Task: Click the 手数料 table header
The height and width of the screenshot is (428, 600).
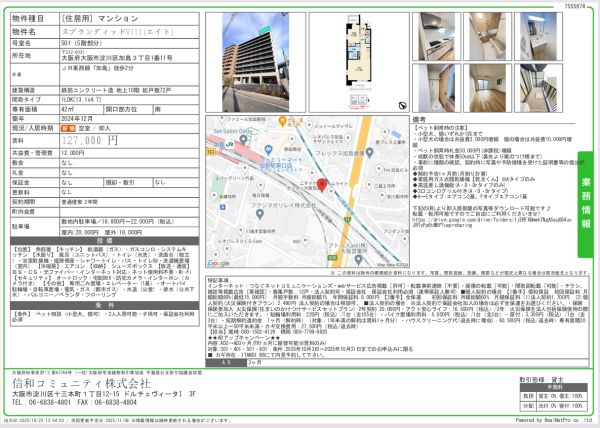Action: tap(553, 387)
